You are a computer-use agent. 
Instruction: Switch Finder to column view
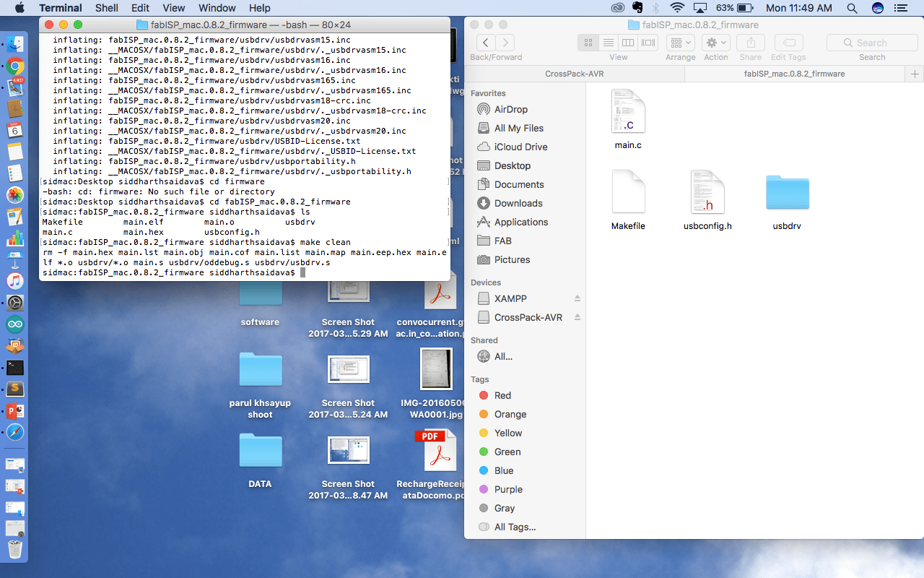tap(629, 43)
